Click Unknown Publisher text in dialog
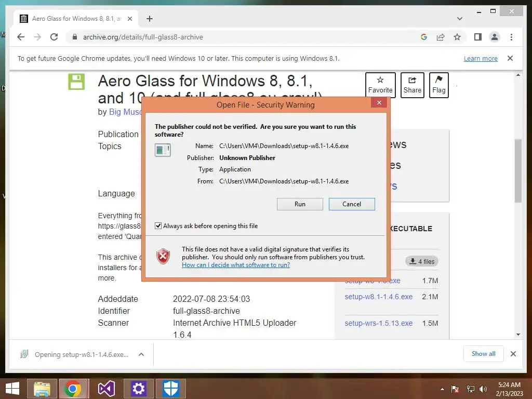Screen dimensions: 532x399 tap(247, 158)
